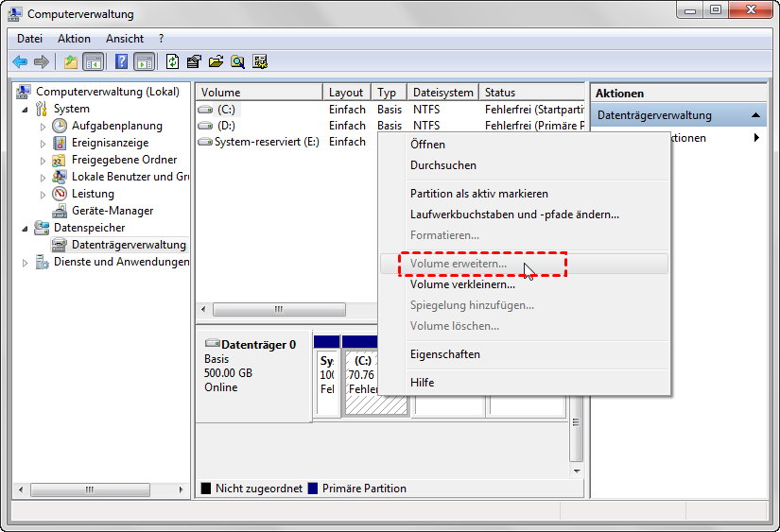Click the Aufgabenplanung clock icon
The height and width of the screenshot is (532, 780).
60,126
